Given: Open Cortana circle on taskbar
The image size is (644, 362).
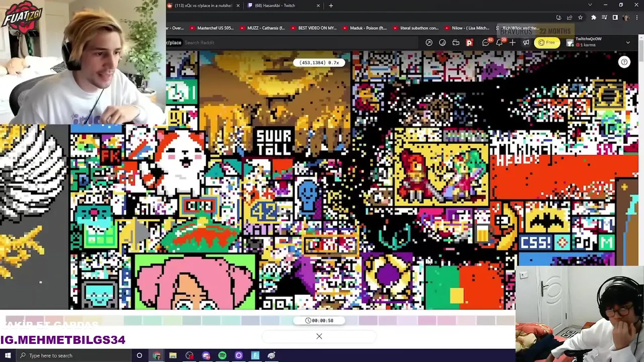Looking at the screenshot, I should [139, 355].
